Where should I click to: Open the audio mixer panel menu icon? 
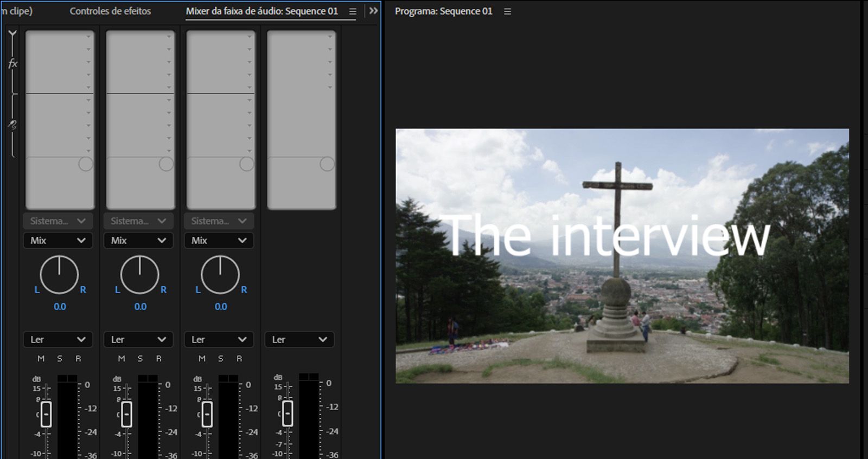pyautogui.click(x=353, y=11)
